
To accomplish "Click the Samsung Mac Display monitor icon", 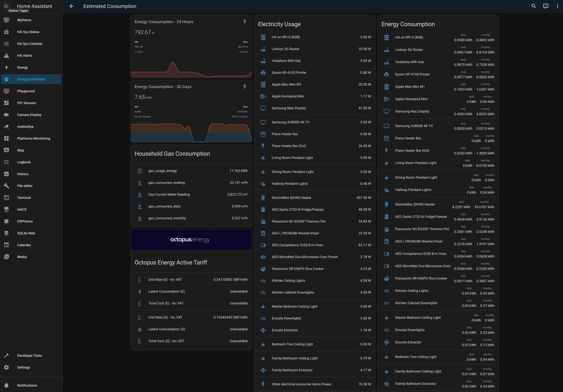I will [263, 108].
